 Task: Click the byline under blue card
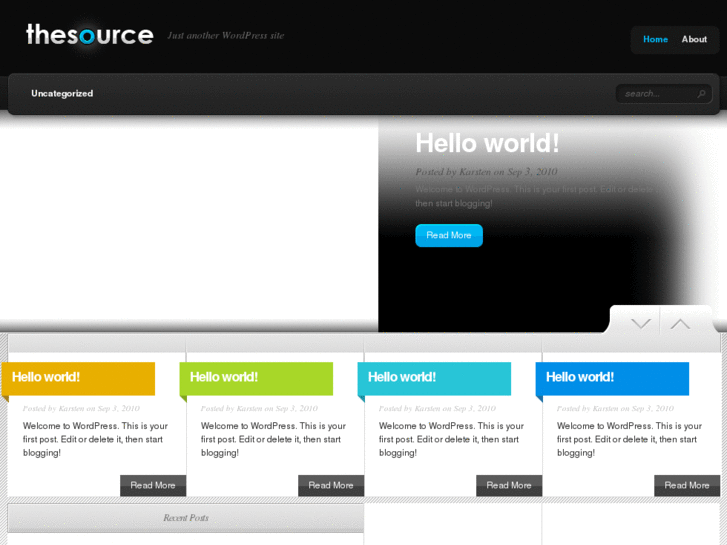click(615, 409)
